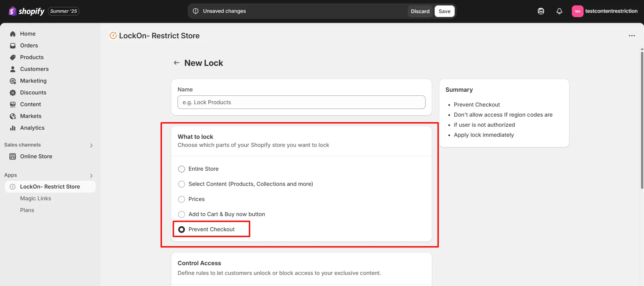Go to Customers in the sidebar

50,69
